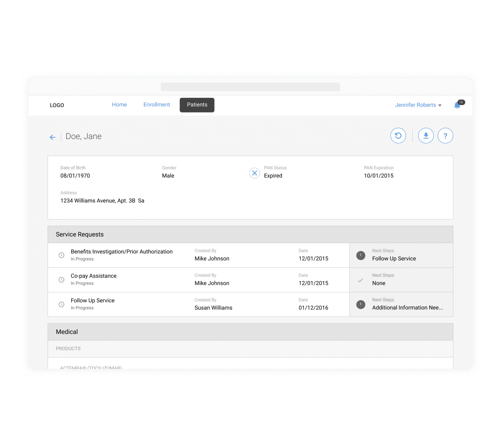501x448 pixels.
Task: Click the LOGO in the header
Action: pyautogui.click(x=57, y=105)
